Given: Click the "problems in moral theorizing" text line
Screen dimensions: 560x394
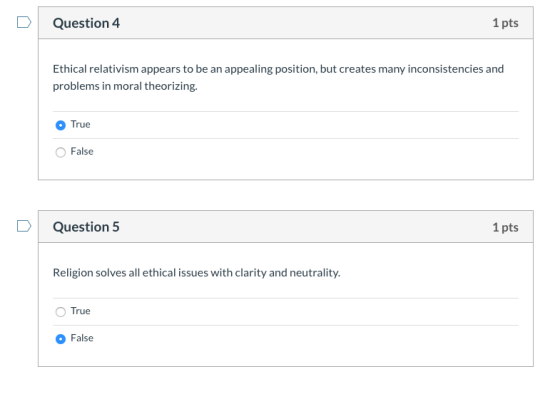Looking at the screenshot, I should [x=125, y=86].
